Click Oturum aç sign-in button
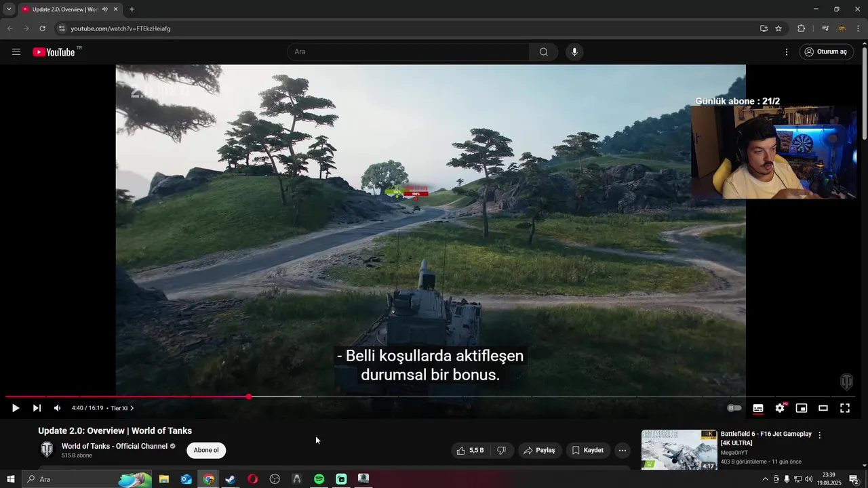Viewport: 868px width, 488px height. 825,52
